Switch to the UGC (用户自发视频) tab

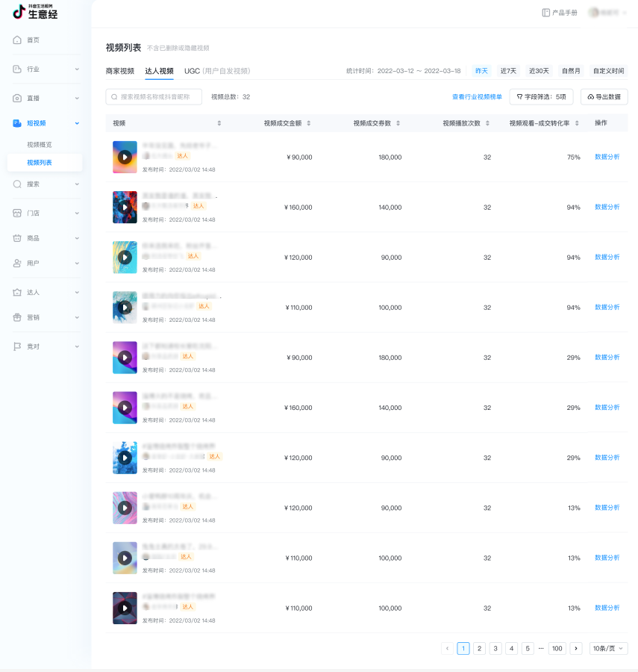point(217,71)
